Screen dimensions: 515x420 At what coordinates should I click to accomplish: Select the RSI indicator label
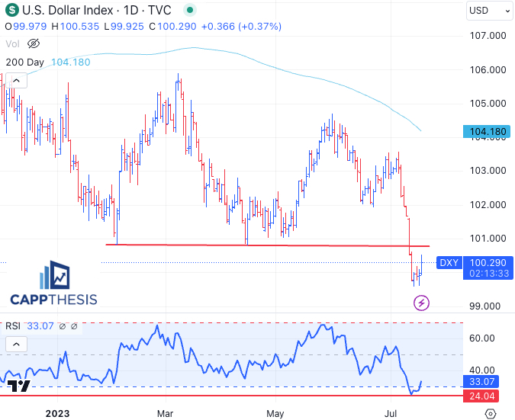click(x=13, y=326)
